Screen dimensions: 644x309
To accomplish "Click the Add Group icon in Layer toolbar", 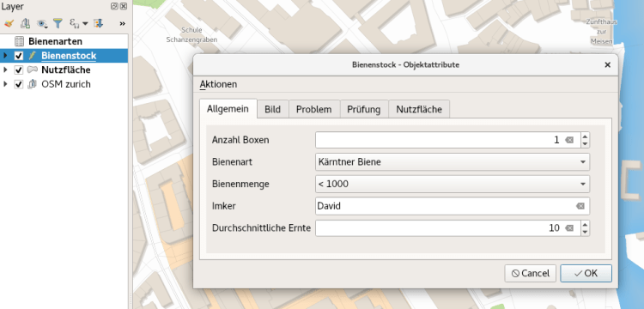I will 26,23.
